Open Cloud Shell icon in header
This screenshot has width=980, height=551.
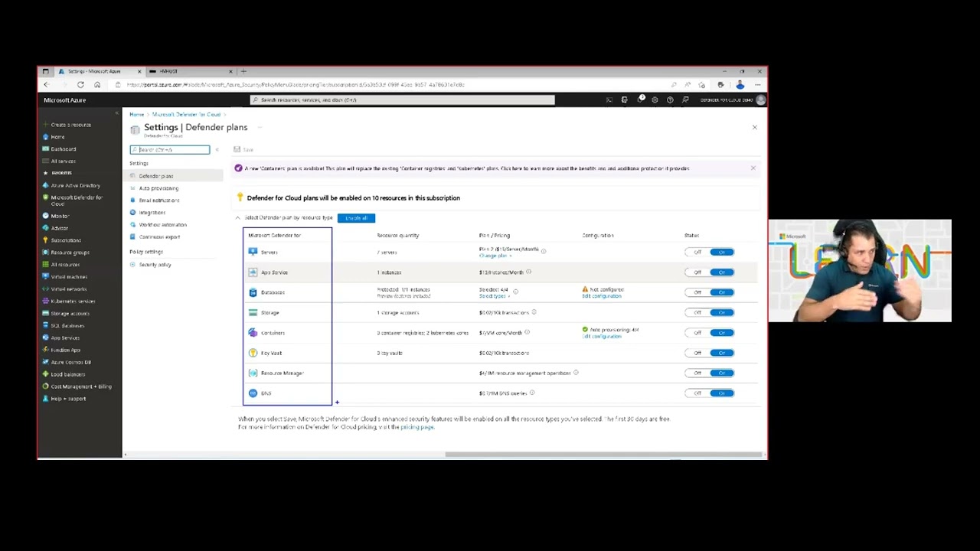point(609,99)
